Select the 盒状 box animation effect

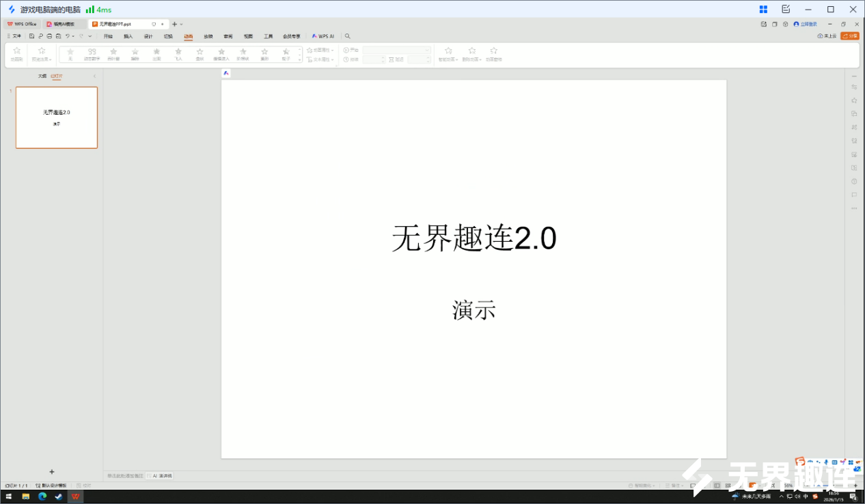(x=200, y=55)
